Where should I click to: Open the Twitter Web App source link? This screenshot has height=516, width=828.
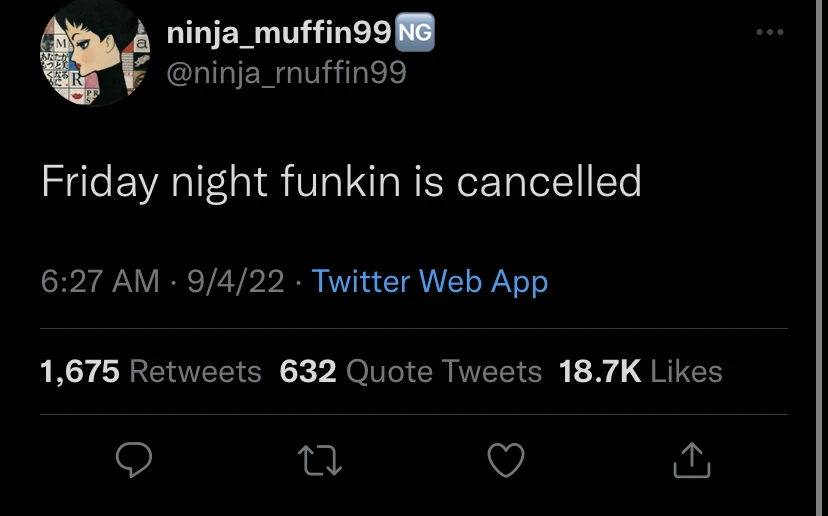coord(429,282)
